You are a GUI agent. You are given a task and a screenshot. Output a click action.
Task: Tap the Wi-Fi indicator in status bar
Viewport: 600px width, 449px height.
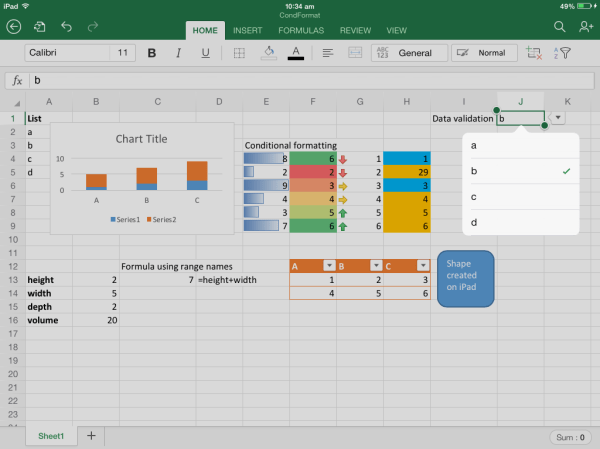click(26, 6)
